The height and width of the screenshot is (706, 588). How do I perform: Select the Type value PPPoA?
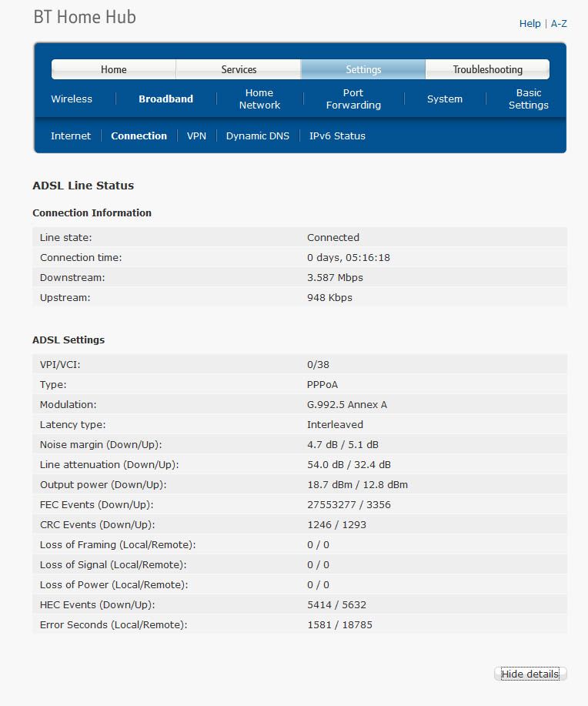pyautogui.click(x=322, y=384)
